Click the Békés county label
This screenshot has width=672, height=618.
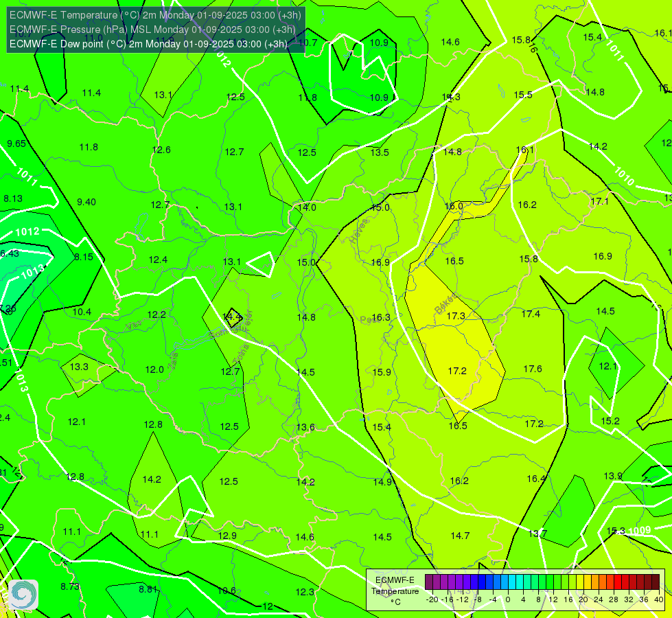pyautogui.click(x=445, y=304)
